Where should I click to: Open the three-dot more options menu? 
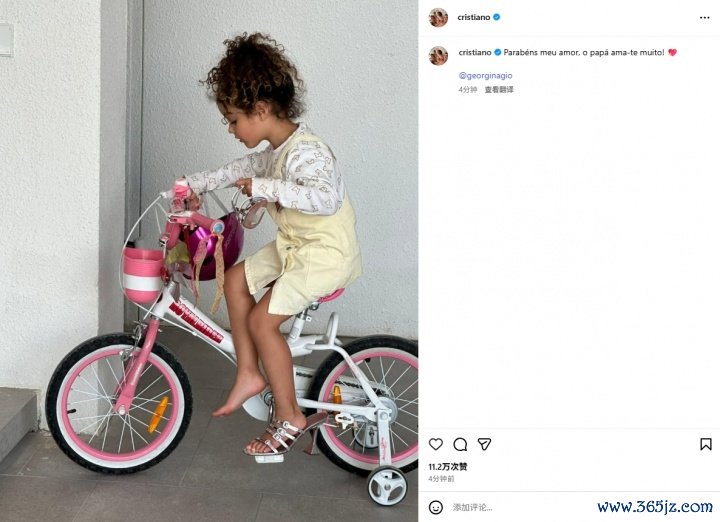pos(705,17)
